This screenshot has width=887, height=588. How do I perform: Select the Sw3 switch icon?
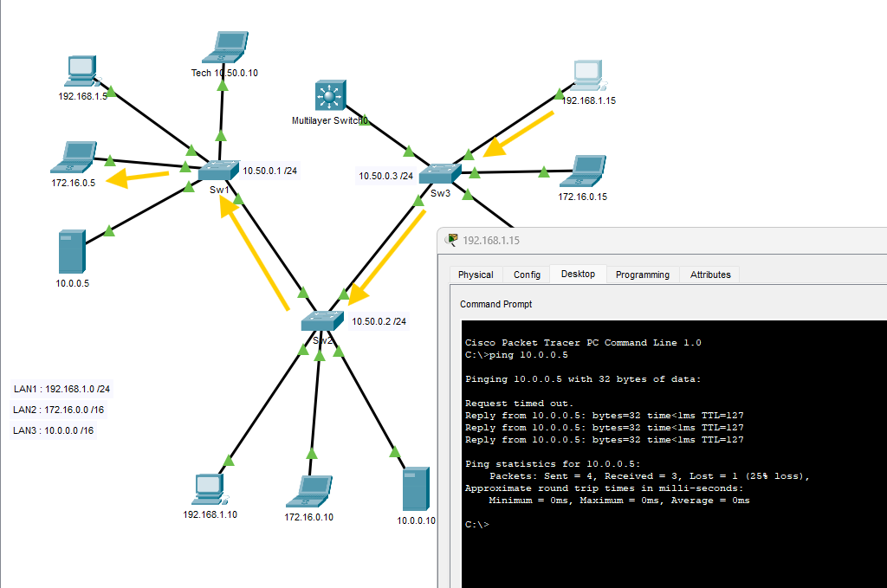click(440, 173)
